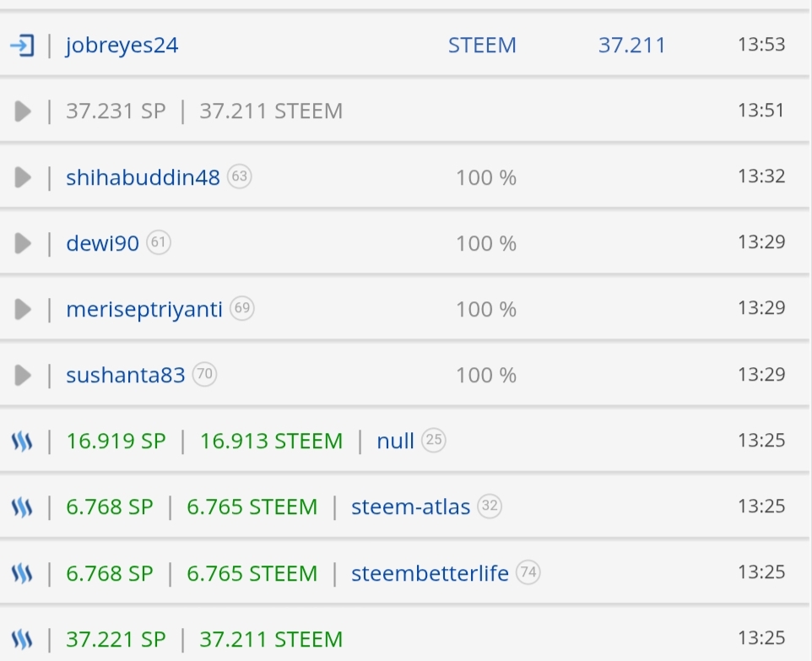Viewport: 812px width, 661px height.
Task: Click the vote triangle icon beside meriseptriyanti
Action: click(23, 309)
